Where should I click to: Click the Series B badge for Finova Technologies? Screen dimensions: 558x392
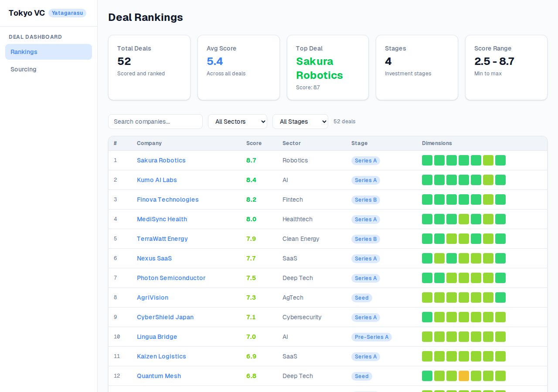[365, 200]
